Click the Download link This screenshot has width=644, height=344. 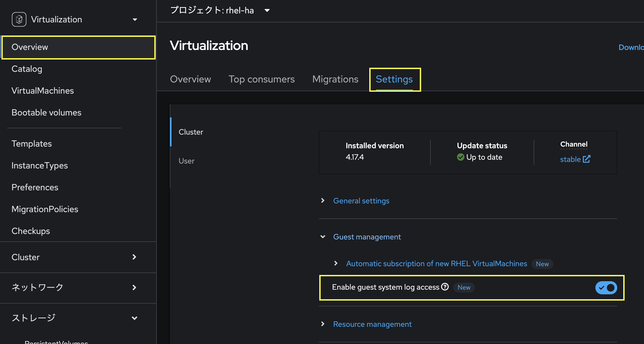click(x=631, y=47)
